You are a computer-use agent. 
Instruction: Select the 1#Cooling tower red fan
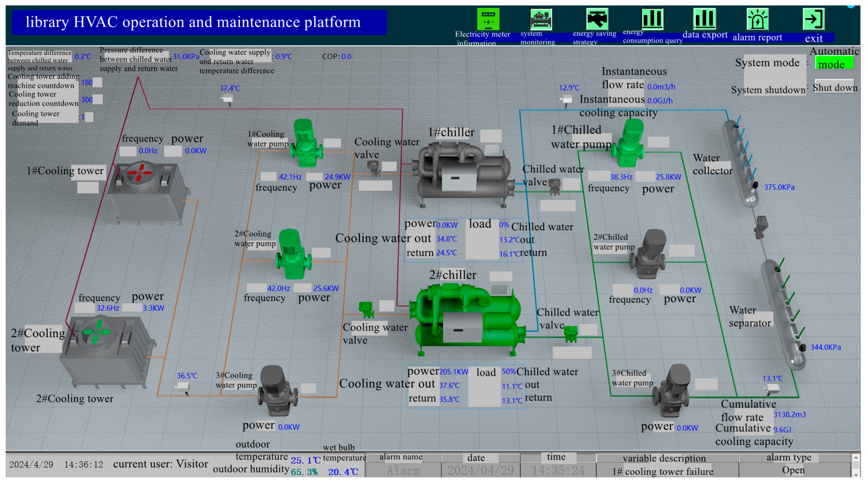point(140,173)
